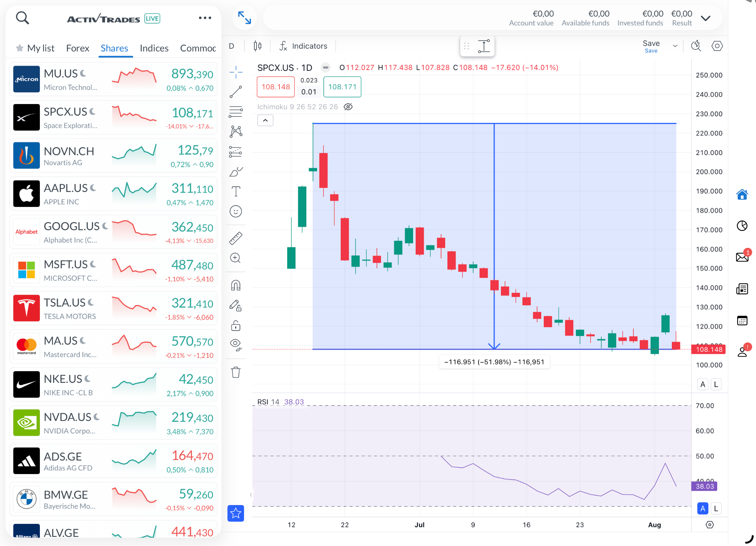This screenshot has width=756, height=546.
Task: Toggle stay in drawing mode
Action: (x=236, y=305)
